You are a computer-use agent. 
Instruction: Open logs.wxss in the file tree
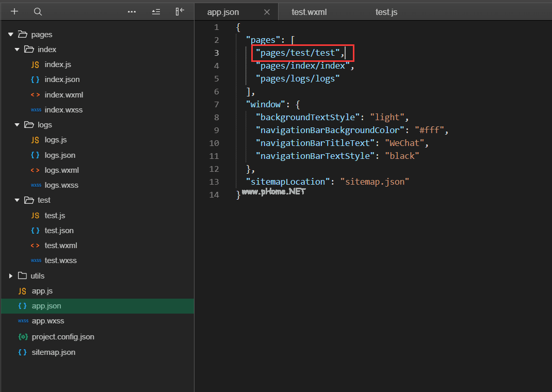click(x=61, y=185)
